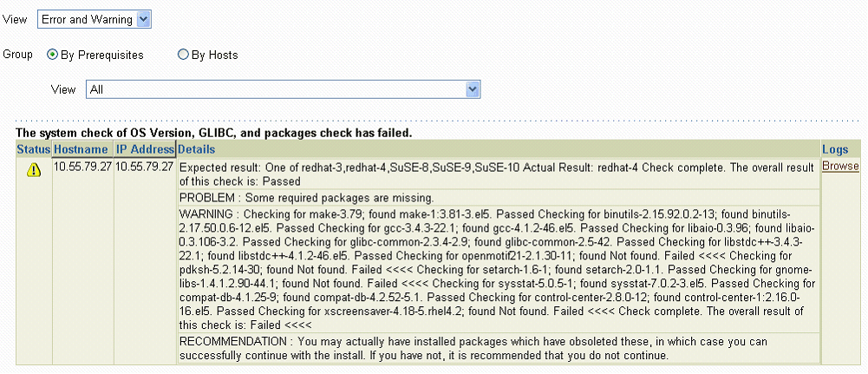Click the Expected result details row
The width and height of the screenshot is (868, 374).
coord(498,174)
